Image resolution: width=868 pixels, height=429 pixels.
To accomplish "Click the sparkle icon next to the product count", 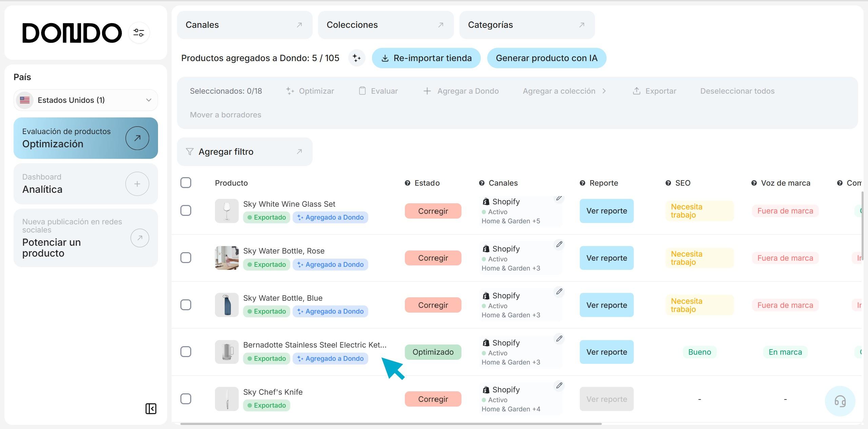I will click(356, 58).
